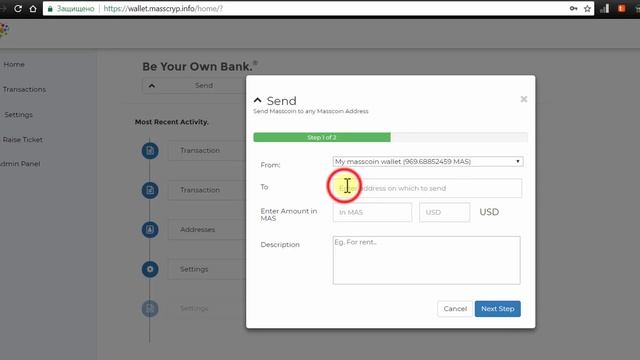This screenshot has width=640, height=360.
Task: Go to browser home page icon
Action: [x=33, y=9]
